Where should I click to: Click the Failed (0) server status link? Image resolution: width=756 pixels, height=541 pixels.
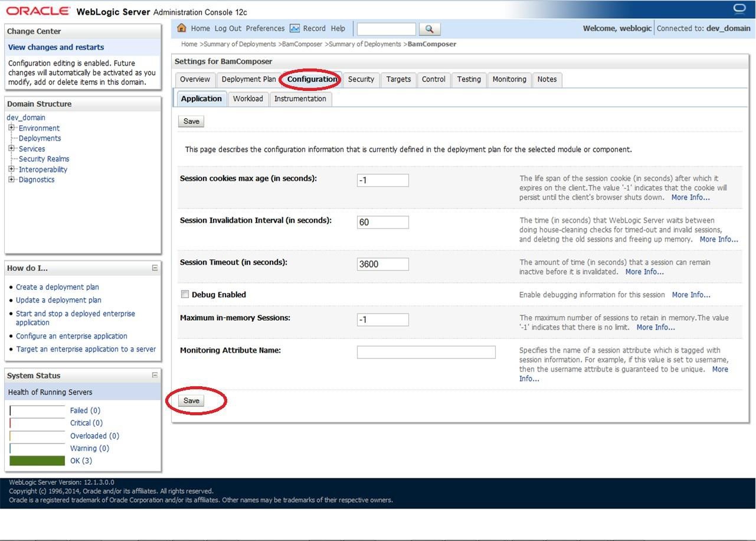(85, 410)
